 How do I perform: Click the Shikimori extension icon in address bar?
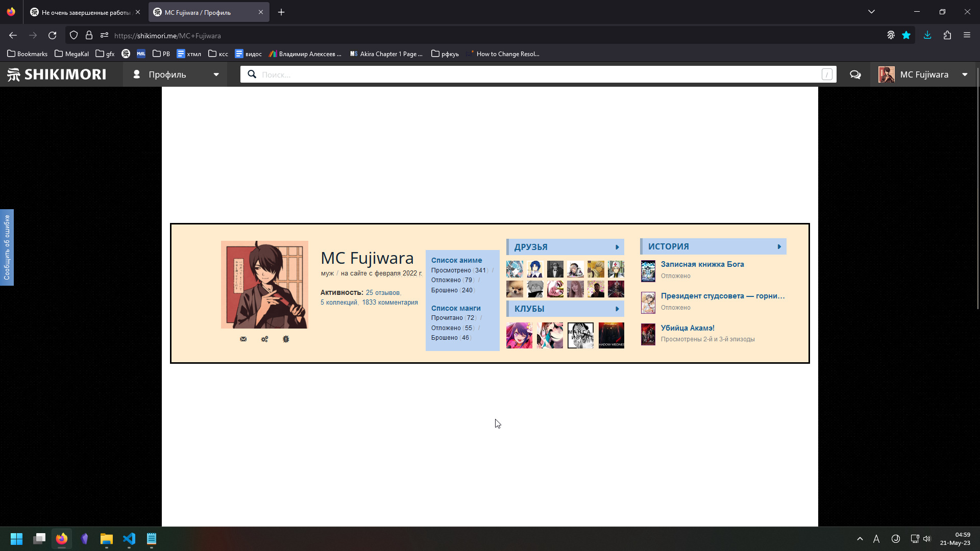tap(891, 35)
